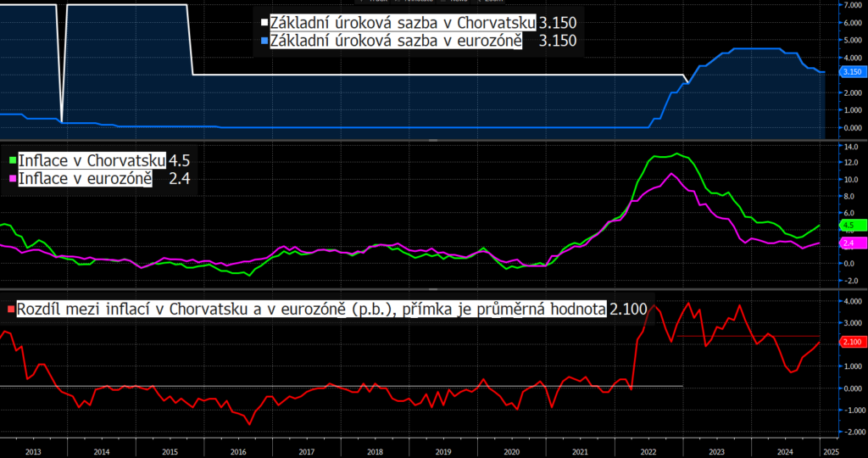Click the 2016 label on the time axis

coord(238,451)
